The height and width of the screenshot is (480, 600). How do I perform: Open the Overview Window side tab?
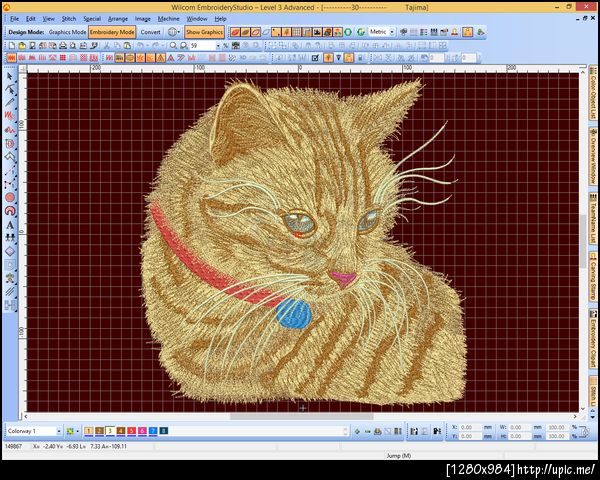click(x=593, y=158)
